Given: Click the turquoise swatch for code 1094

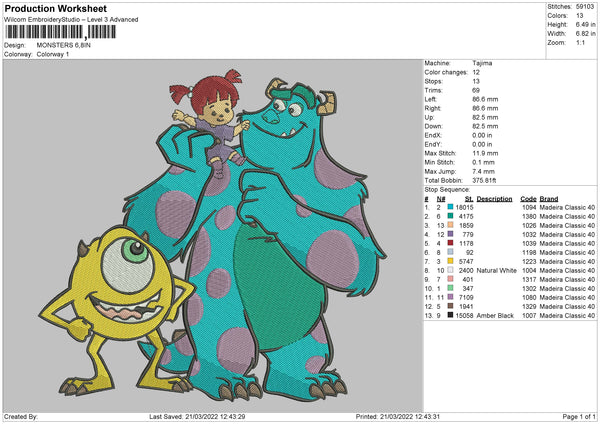Looking at the screenshot, I should 450,207.
